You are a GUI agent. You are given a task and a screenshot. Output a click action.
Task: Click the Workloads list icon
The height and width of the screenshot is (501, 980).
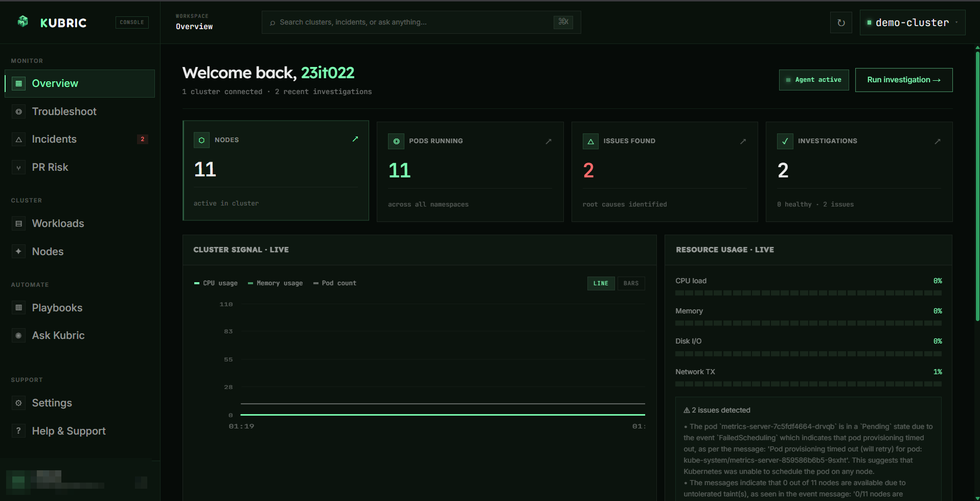pyautogui.click(x=19, y=223)
